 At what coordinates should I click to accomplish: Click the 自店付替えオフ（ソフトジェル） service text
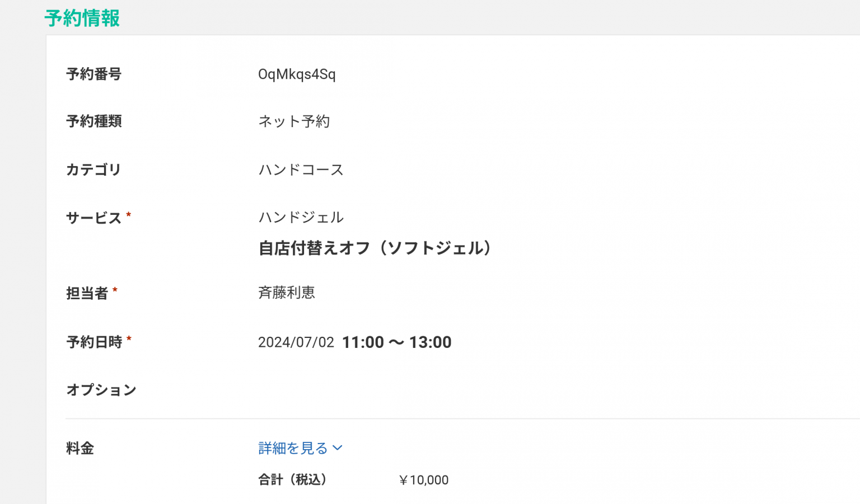(x=375, y=248)
